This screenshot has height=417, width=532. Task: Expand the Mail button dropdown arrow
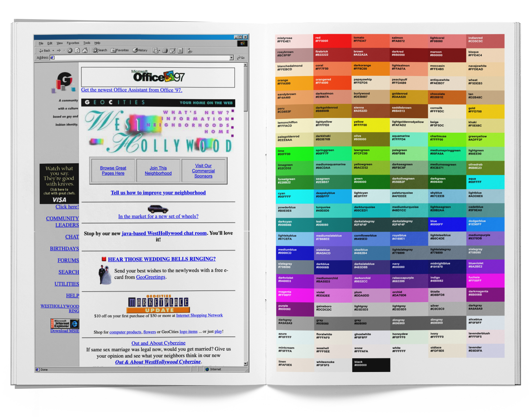tap(159, 51)
